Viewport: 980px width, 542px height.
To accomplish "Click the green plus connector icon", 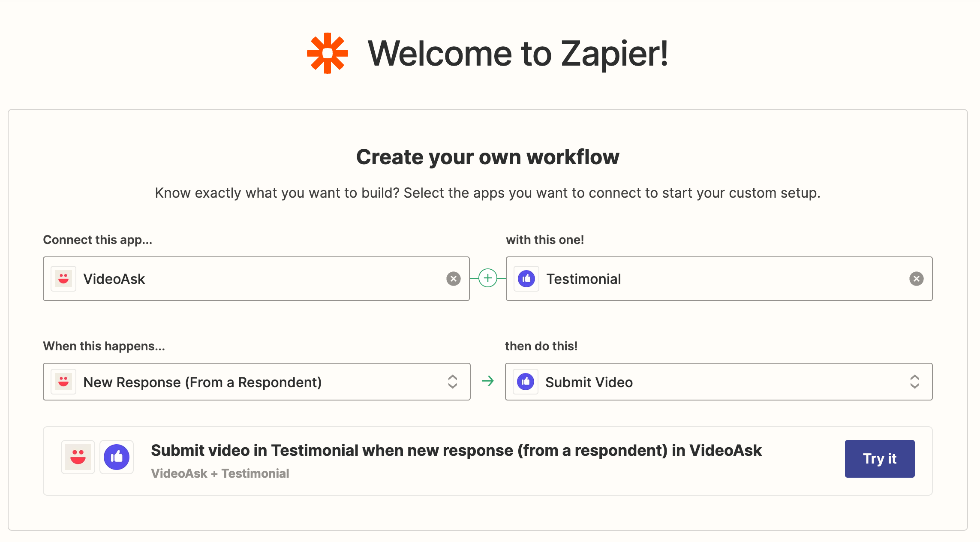I will 487,278.
